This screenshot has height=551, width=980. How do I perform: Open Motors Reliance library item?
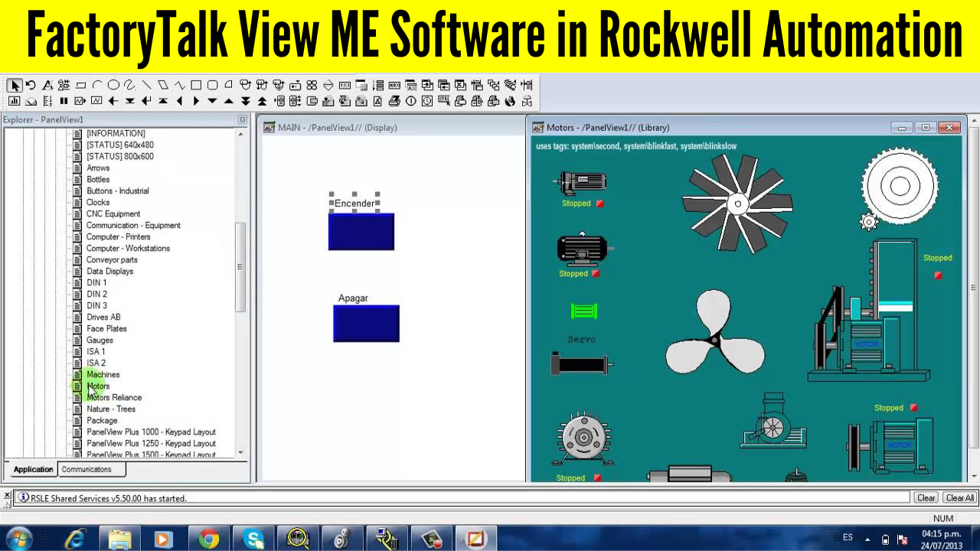tap(114, 397)
